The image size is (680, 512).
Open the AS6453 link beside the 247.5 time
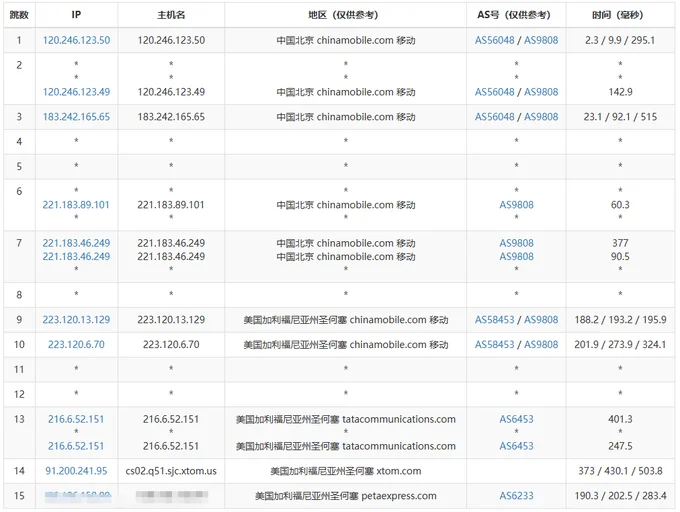(517, 446)
